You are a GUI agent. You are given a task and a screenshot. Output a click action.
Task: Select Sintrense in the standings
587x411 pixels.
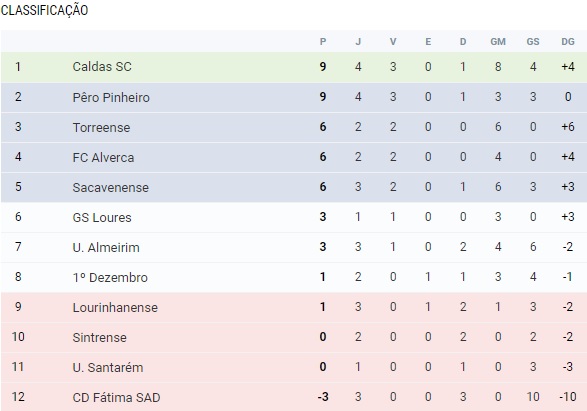99,337
